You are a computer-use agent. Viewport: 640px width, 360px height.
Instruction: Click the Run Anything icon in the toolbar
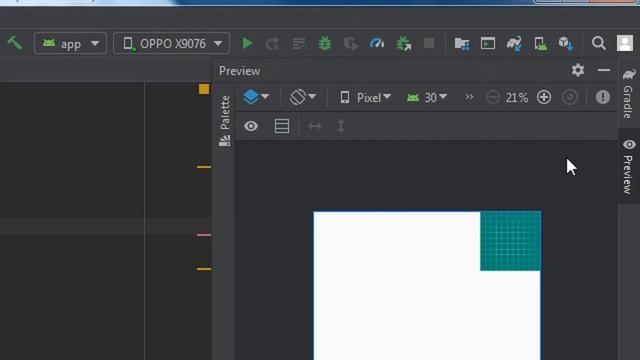(488, 43)
